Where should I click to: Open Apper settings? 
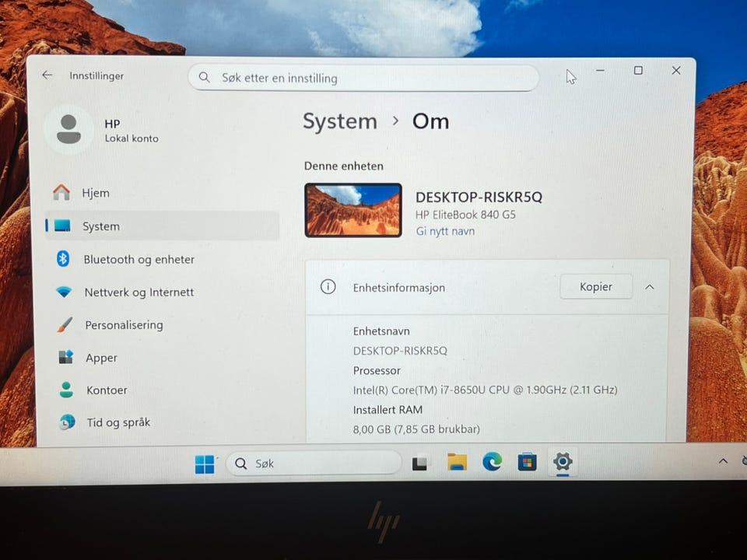coord(162,357)
